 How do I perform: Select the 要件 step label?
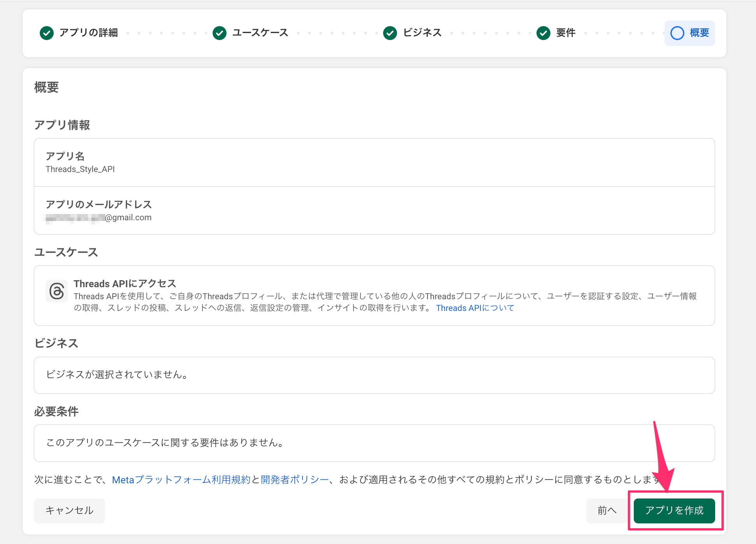point(566,33)
